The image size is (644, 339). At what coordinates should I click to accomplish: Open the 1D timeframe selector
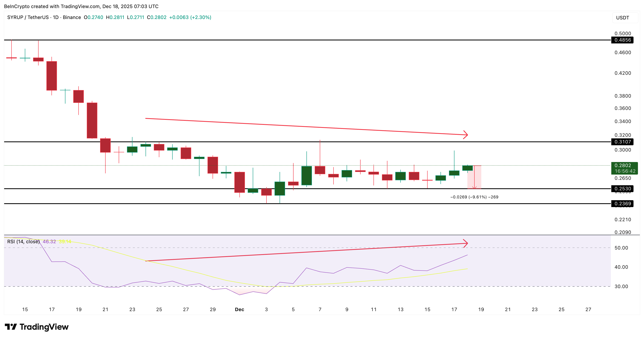click(55, 18)
